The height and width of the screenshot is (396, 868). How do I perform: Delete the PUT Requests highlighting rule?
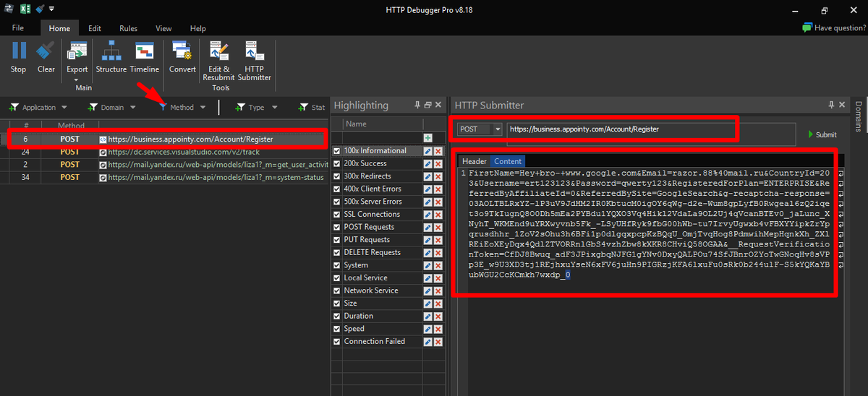(x=438, y=240)
